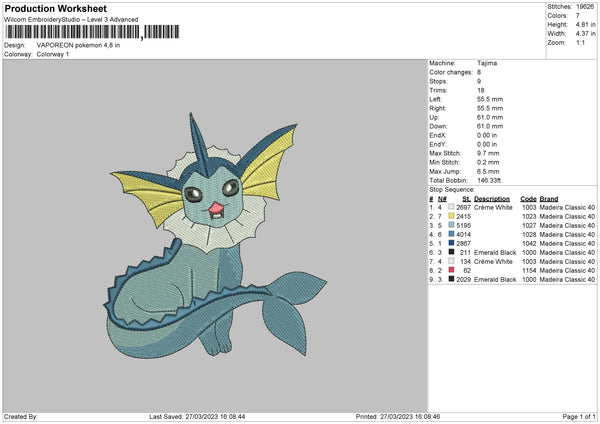
Task: Click the Machine value 'Tajima'
Action: click(487, 63)
